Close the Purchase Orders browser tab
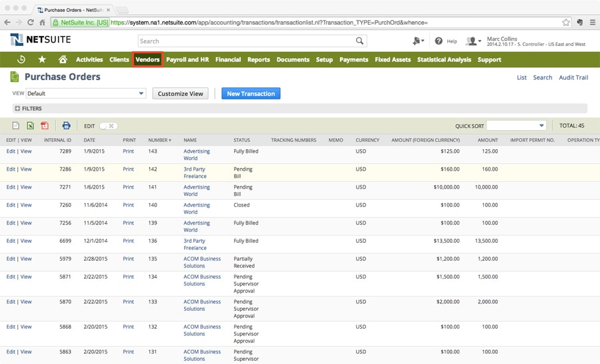 click(108, 10)
